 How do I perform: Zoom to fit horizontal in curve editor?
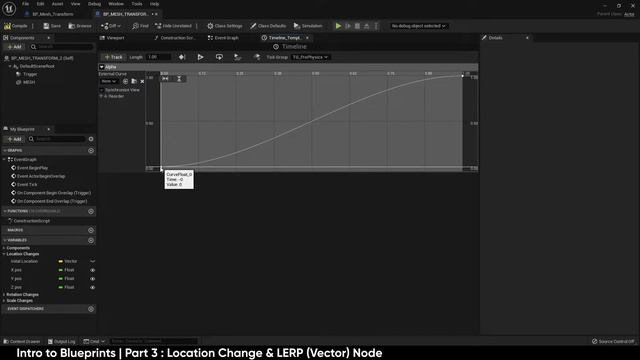coord(165,79)
